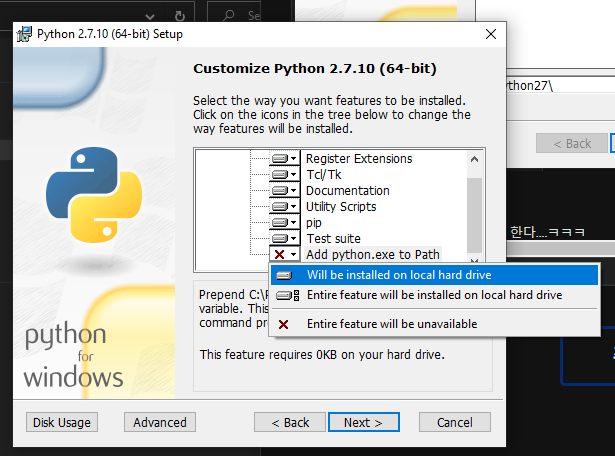Choose Entire feature will be unavailable
Screen dimensions: 615x456
434,324
